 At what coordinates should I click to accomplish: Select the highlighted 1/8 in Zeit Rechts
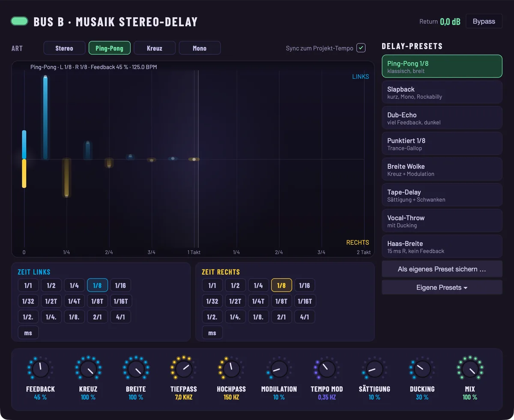pos(281,285)
